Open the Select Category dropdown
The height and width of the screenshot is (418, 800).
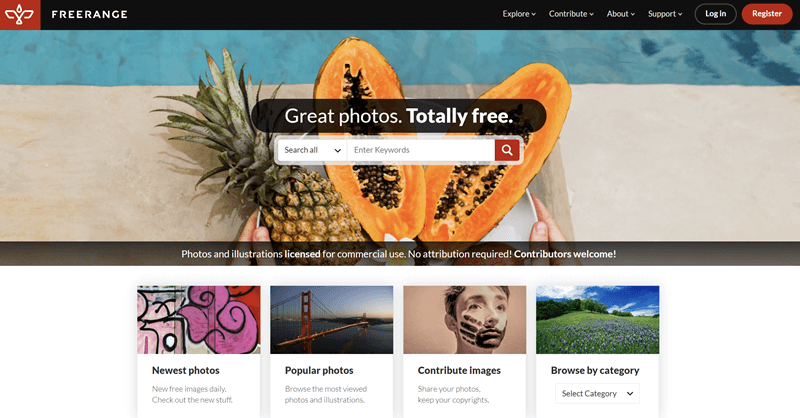click(597, 394)
